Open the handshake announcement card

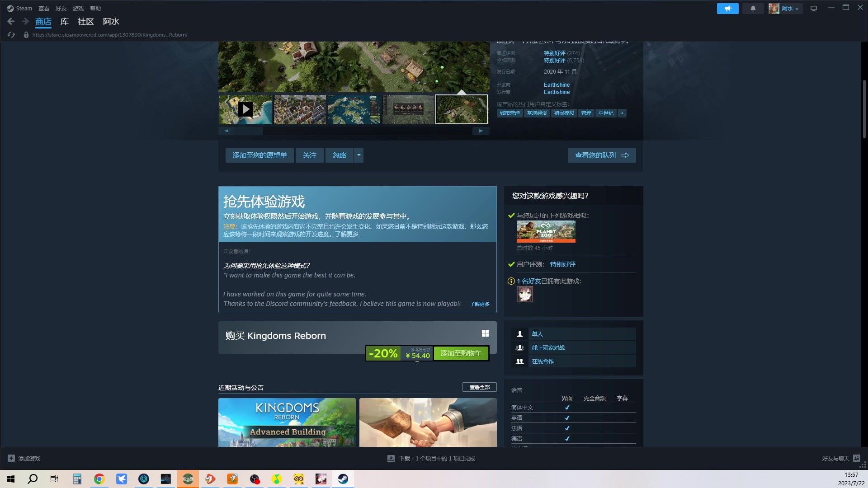tap(428, 422)
